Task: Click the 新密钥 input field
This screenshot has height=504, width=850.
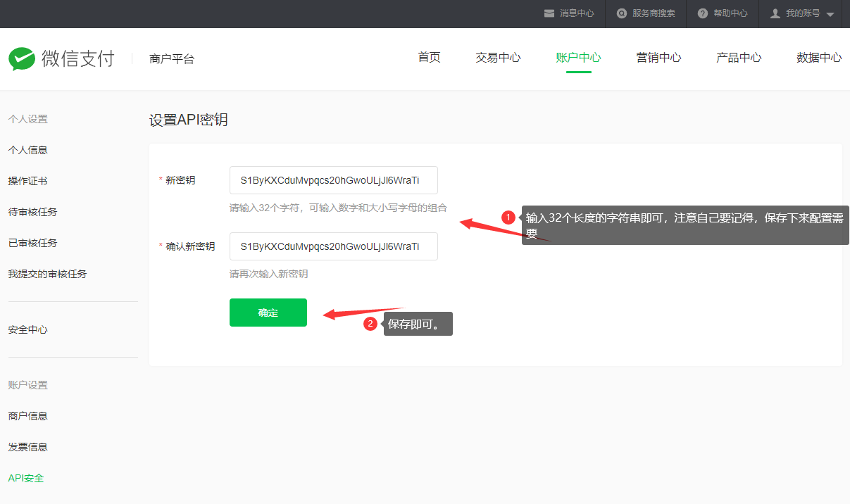Action: pyautogui.click(x=334, y=180)
